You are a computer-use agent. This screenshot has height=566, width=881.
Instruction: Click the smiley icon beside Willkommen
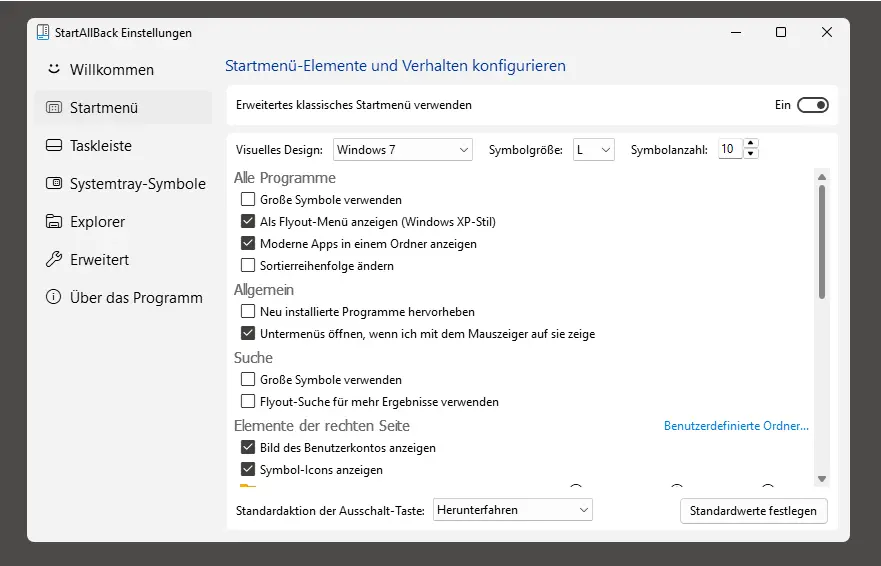(x=53, y=70)
